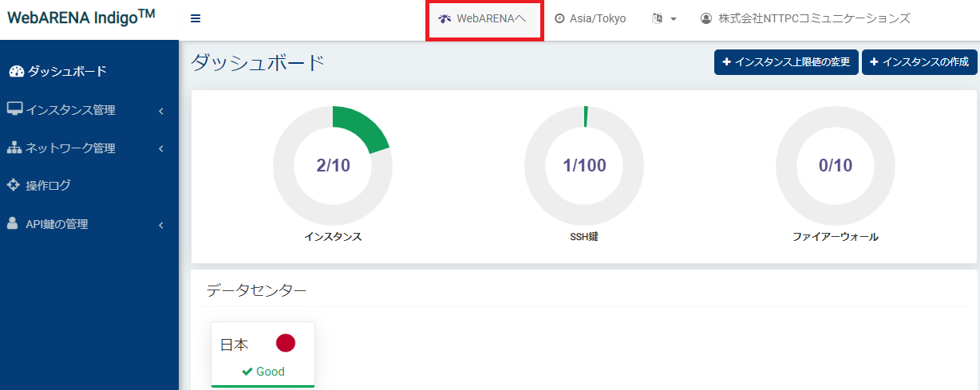Select the 日本 data center card
Image resolution: width=980 pixels, height=390 pixels.
pyautogui.click(x=263, y=355)
